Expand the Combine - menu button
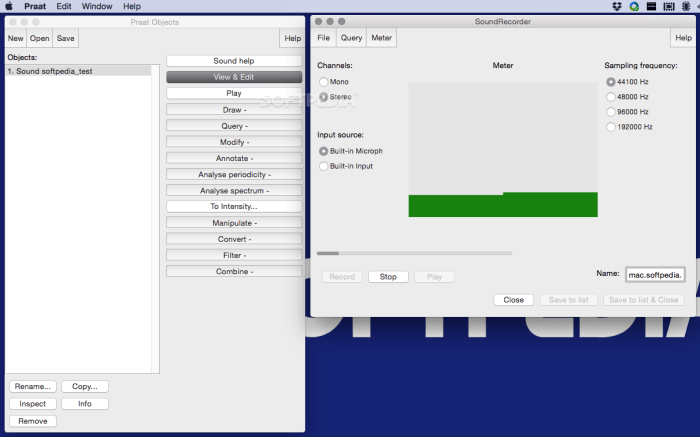This screenshot has height=437, width=700. (x=234, y=271)
